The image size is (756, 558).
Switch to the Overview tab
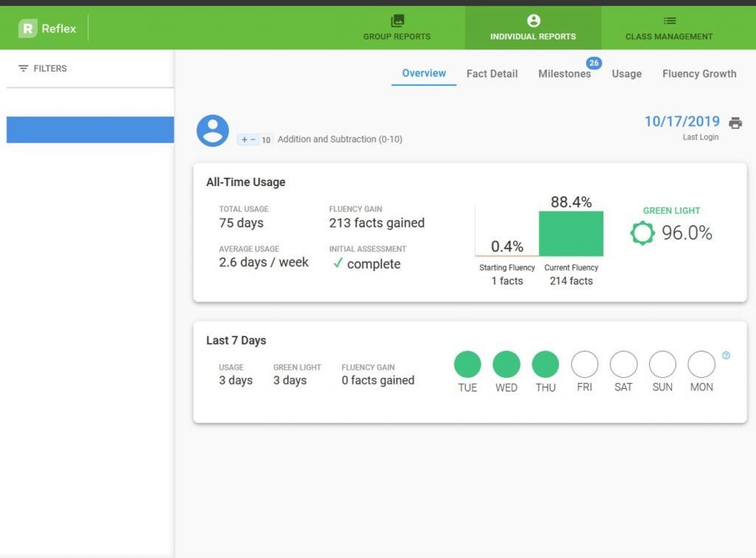tap(424, 73)
